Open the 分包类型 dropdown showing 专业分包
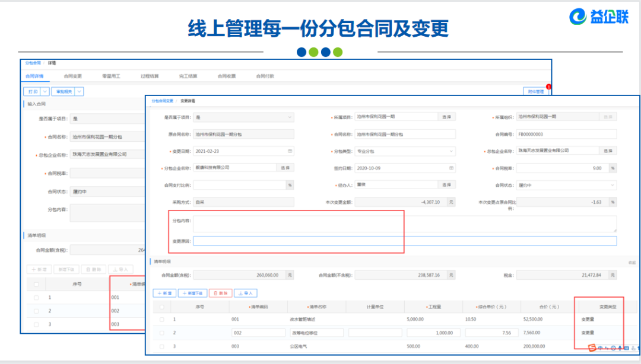This screenshot has height=364, width=641. coord(405,151)
